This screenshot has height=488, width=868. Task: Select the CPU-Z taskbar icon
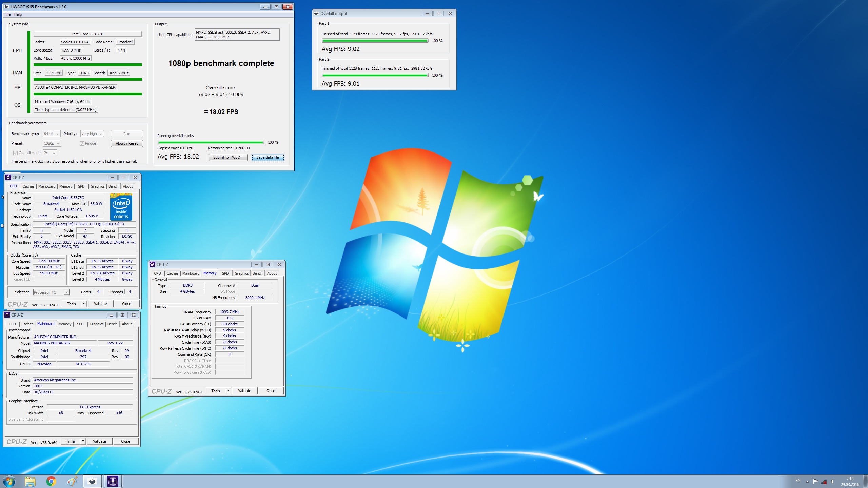point(113,481)
